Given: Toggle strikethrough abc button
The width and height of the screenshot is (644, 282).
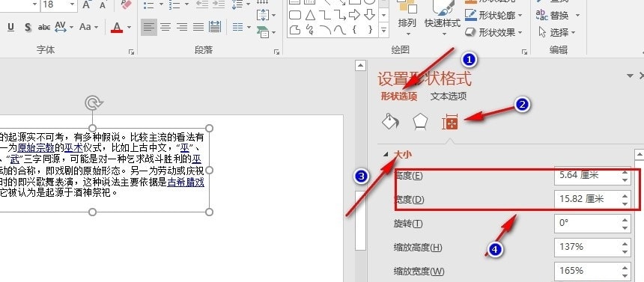Looking at the screenshot, I should point(44,28).
